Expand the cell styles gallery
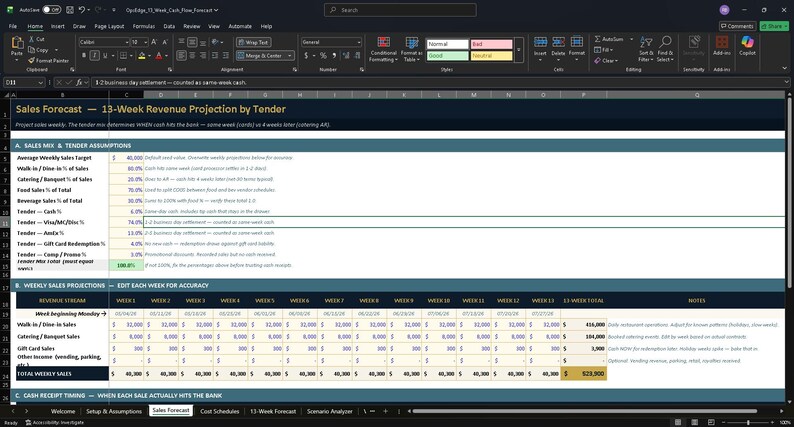794x427 pixels. pyautogui.click(x=519, y=50)
